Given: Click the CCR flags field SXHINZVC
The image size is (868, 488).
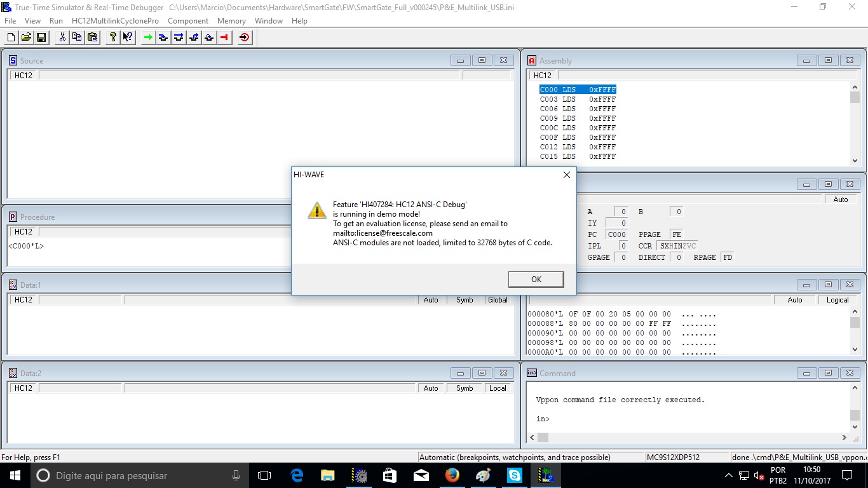Looking at the screenshot, I should tap(678, 246).
